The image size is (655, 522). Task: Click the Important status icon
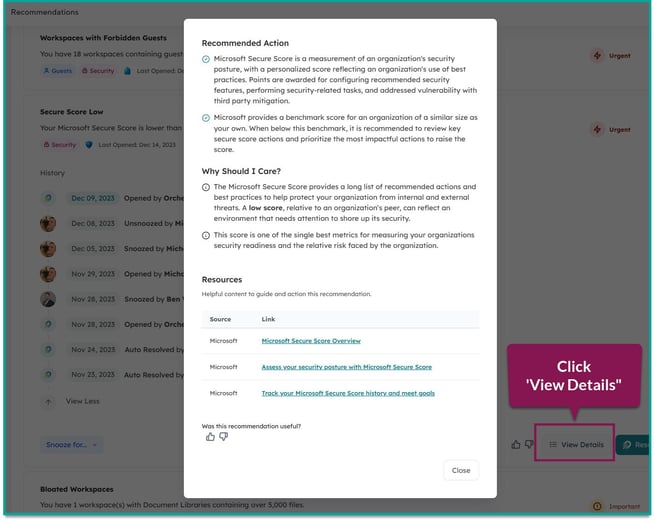(x=597, y=507)
